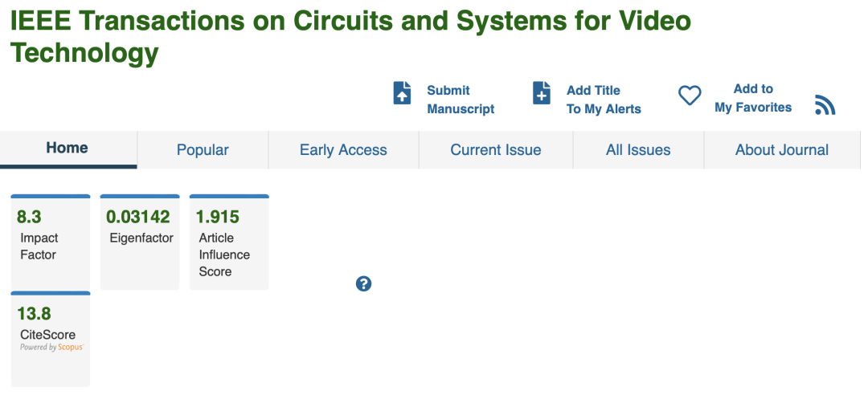
Task: Click the blue question mark help icon
Action: pos(363,283)
